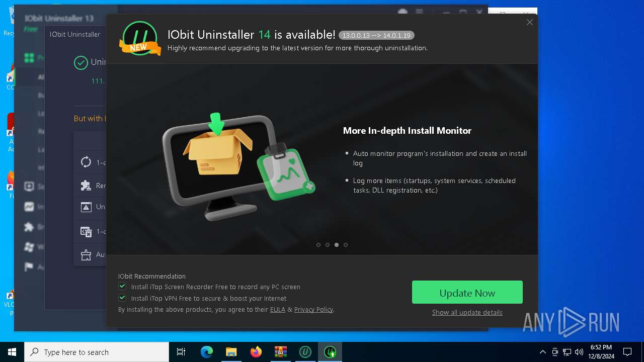Open the Privacy Policy link

[x=313, y=310]
